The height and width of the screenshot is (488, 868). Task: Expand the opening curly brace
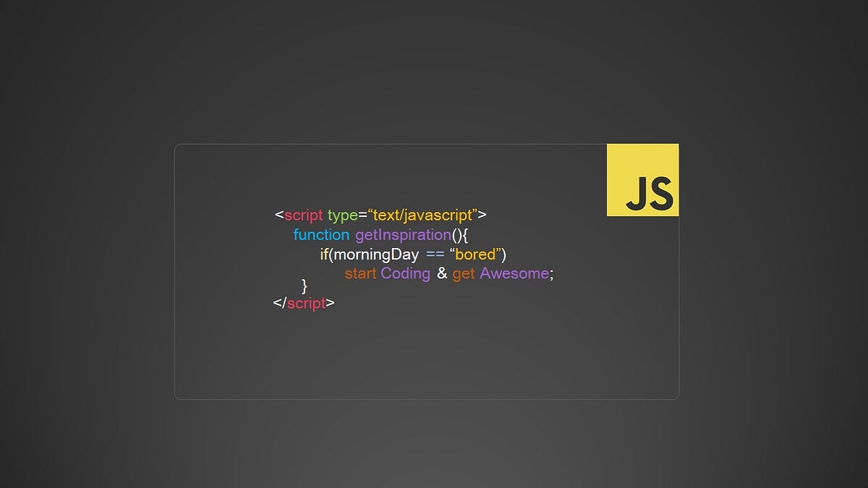tap(467, 234)
